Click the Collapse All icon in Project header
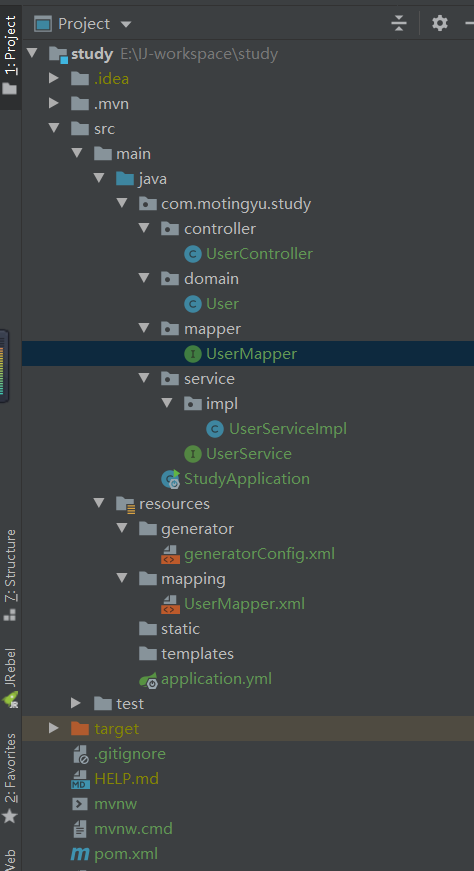Screen dimensions: 474x871 point(399,23)
